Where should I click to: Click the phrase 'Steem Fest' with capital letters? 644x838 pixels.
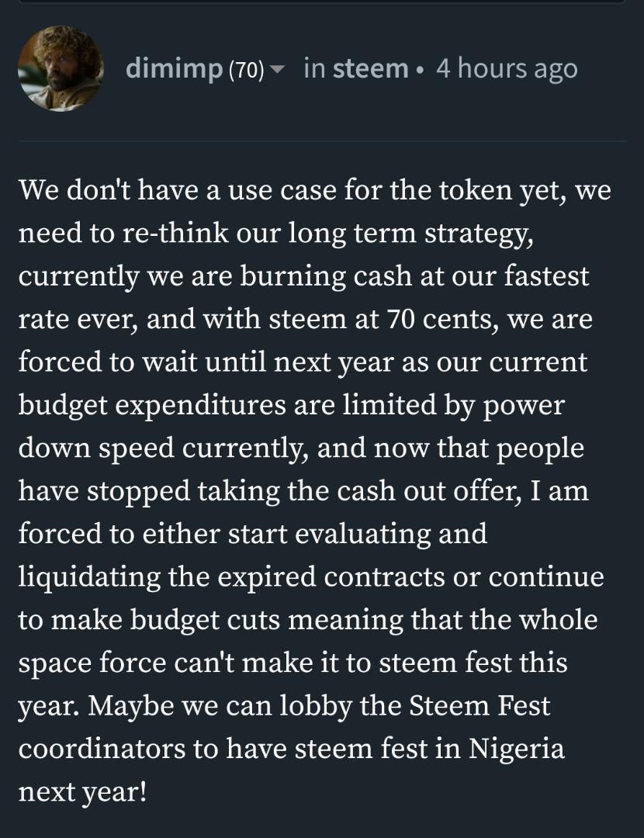(x=480, y=705)
